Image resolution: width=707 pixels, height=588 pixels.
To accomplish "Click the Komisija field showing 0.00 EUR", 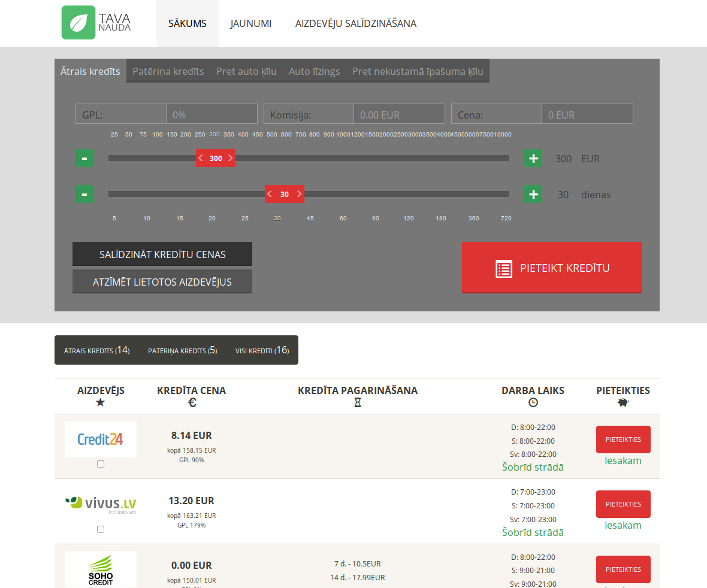I will (399, 114).
